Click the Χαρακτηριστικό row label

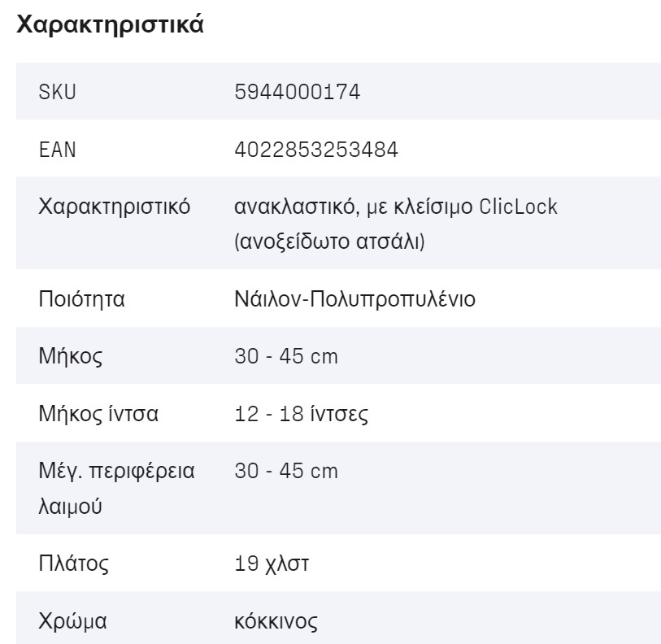[115, 207]
